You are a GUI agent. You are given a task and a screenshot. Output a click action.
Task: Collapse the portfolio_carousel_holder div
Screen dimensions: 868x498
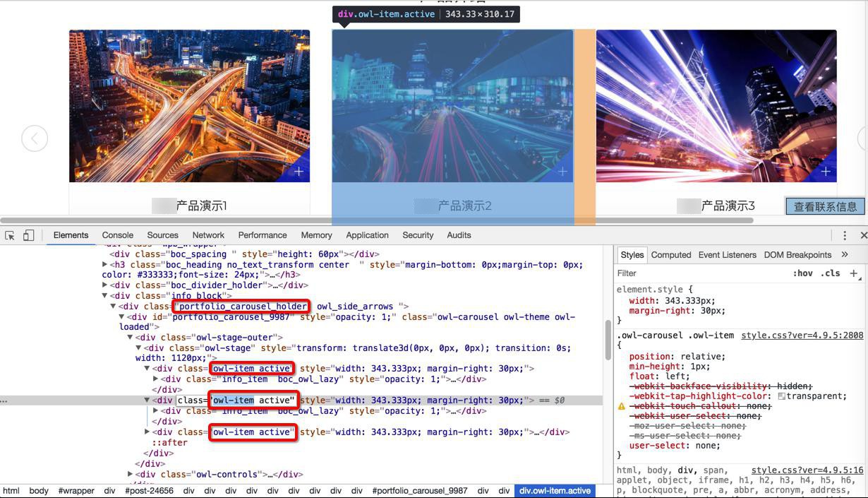tap(113, 307)
